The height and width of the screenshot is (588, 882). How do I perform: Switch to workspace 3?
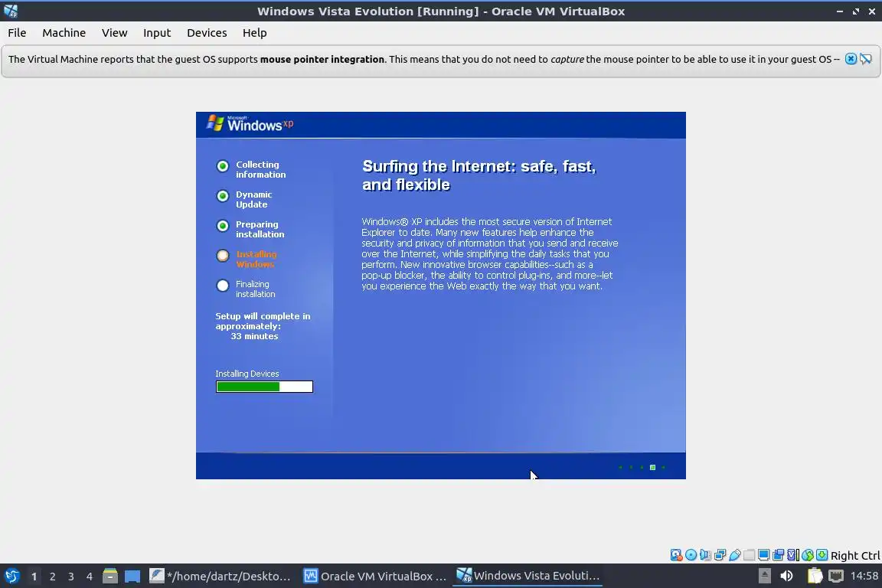coord(71,577)
